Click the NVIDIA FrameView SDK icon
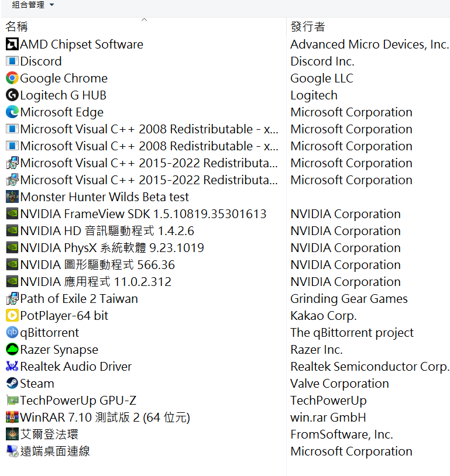Viewport: 450px width, 476px height. (12, 214)
